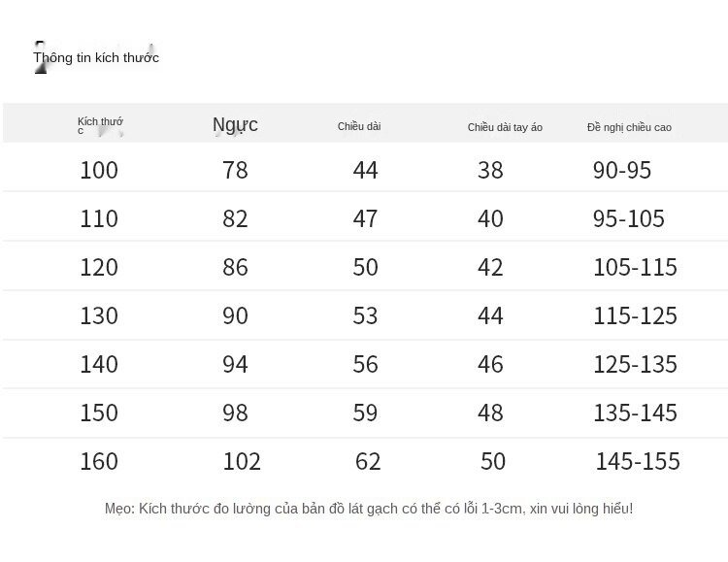Click the "Đề nghị chiều cao" header
The image size is (728, 562).
[x=629, y=127]
